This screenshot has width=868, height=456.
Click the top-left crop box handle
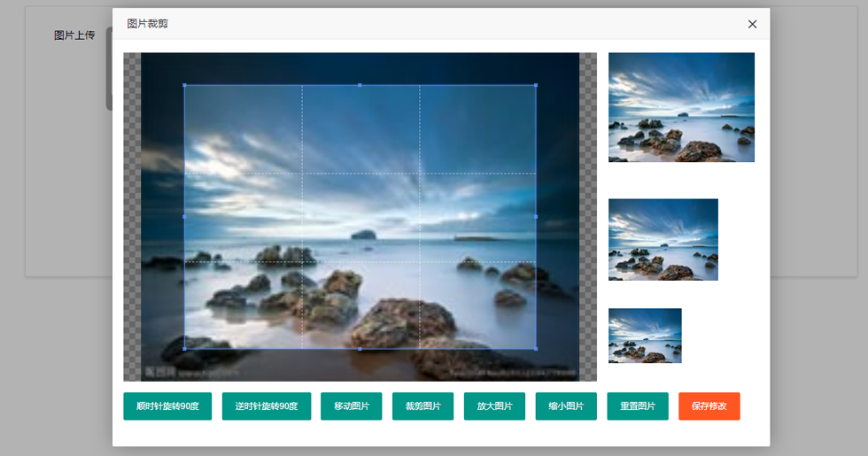pyautogui.click(x=184, y=85)
